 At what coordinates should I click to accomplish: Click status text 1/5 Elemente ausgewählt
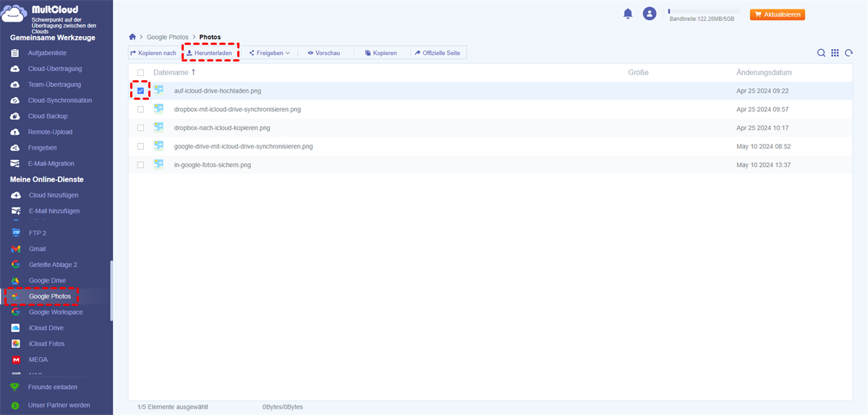pos(172,407)
